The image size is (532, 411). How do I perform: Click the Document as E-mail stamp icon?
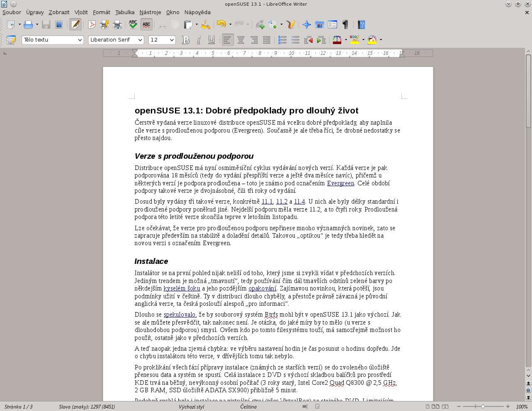tap(59, 25)
